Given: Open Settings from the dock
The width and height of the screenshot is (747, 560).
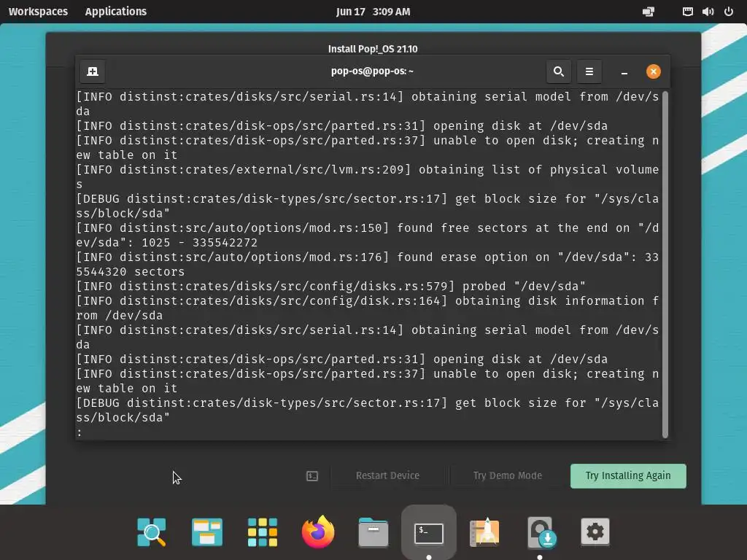Looking at the screenshot, I should 595,532.
